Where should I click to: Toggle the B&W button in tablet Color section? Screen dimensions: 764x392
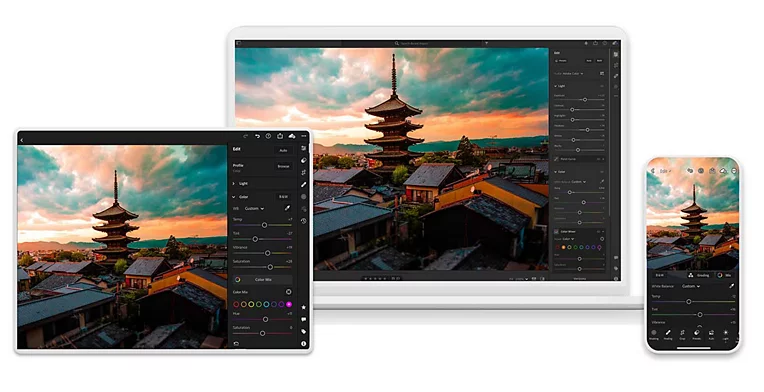click(x=283, y=197)
